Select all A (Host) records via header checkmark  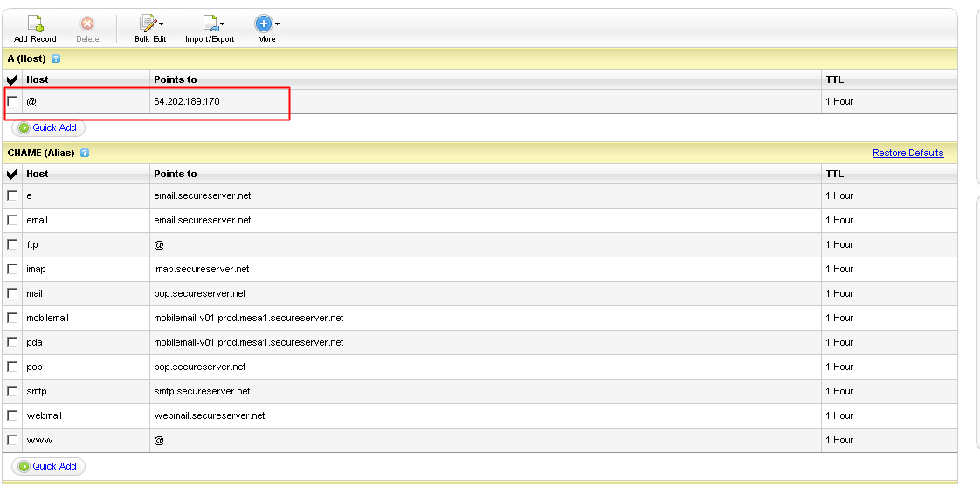coord(12,80)
